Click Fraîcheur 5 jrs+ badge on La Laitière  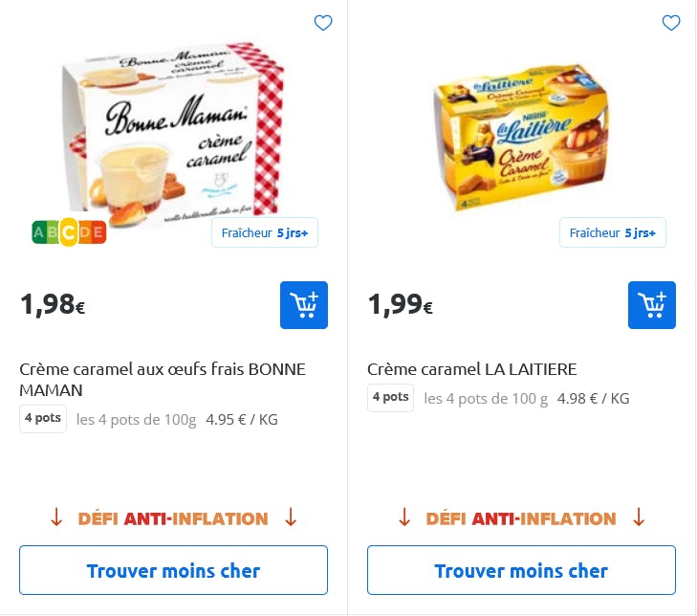(x=613, y=232)
